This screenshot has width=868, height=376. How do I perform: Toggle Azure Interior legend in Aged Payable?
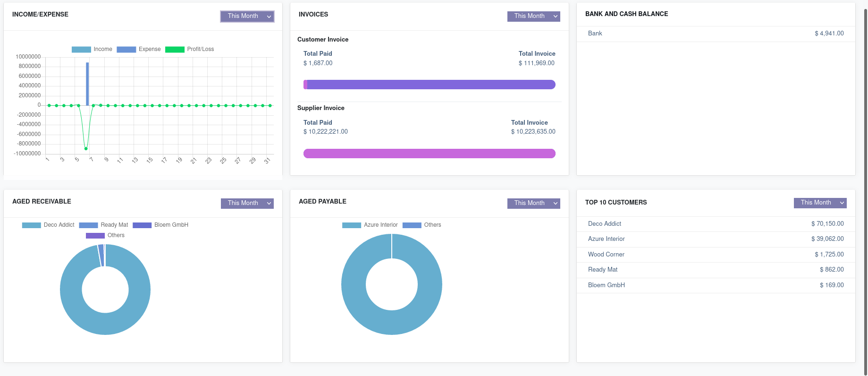point(370,225)
